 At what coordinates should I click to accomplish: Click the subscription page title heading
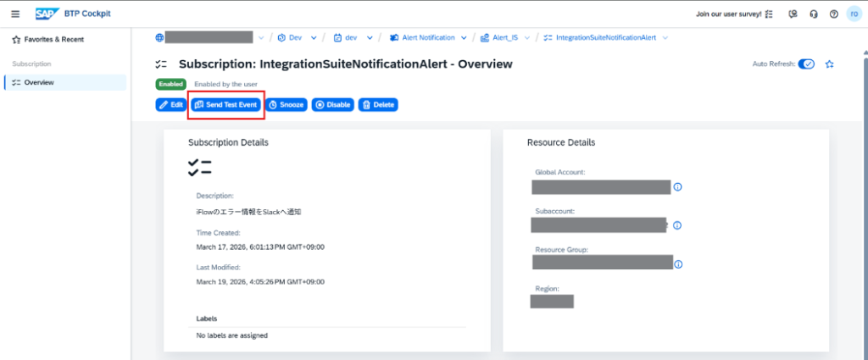click(346, 64)
